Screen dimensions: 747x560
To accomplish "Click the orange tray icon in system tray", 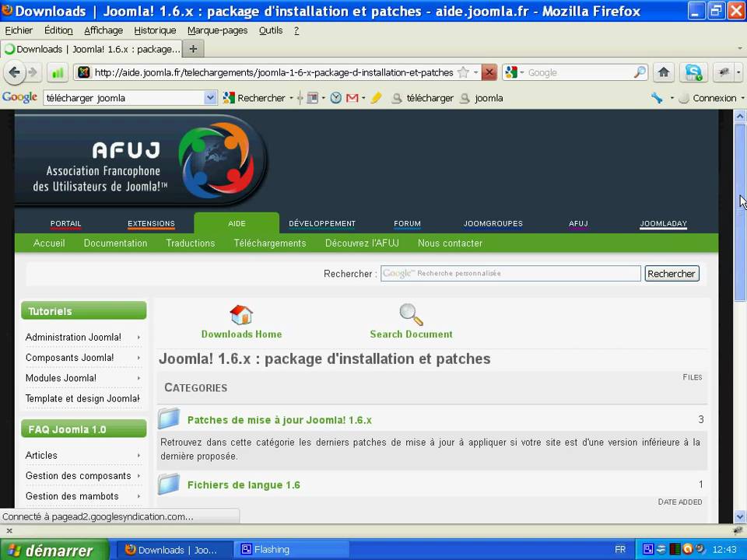I will pos(687,549).
